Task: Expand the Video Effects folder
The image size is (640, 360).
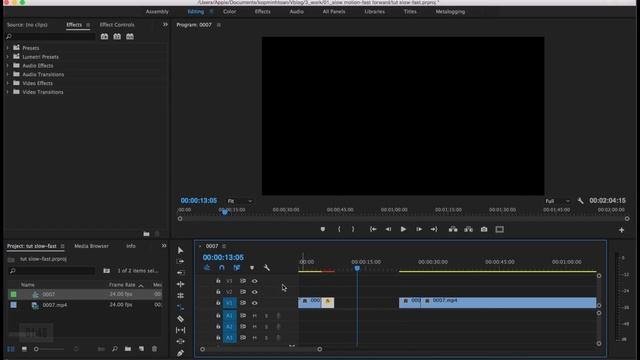Action: click(x=7, y=83)
